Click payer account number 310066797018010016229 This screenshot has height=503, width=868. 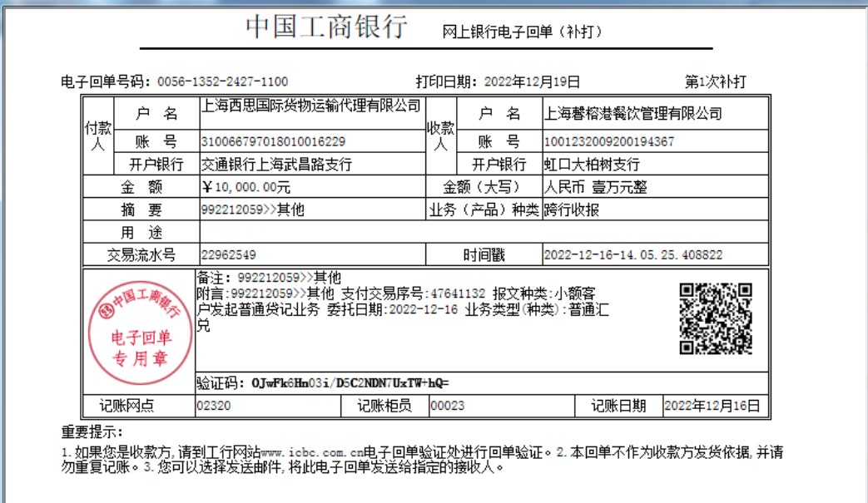pos(273,141)
